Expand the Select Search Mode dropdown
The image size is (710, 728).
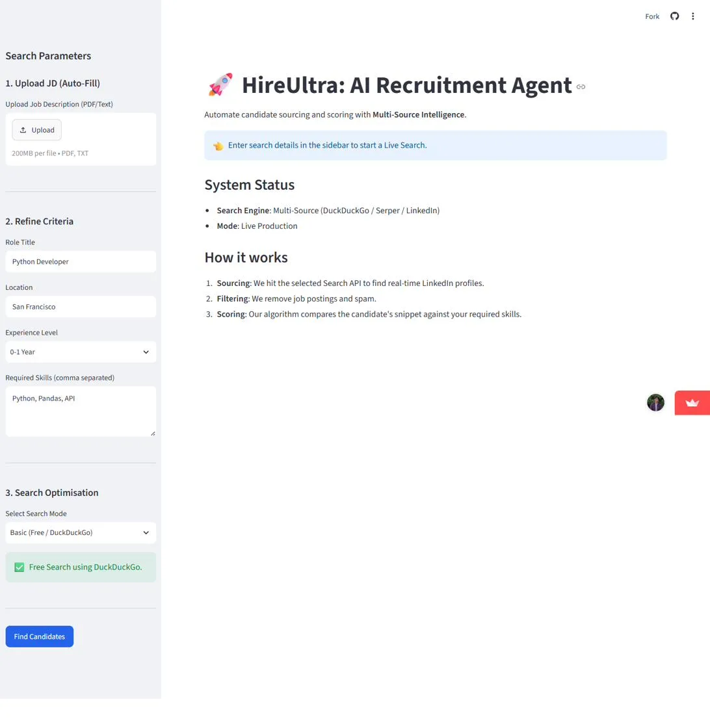tap(81, 532)
